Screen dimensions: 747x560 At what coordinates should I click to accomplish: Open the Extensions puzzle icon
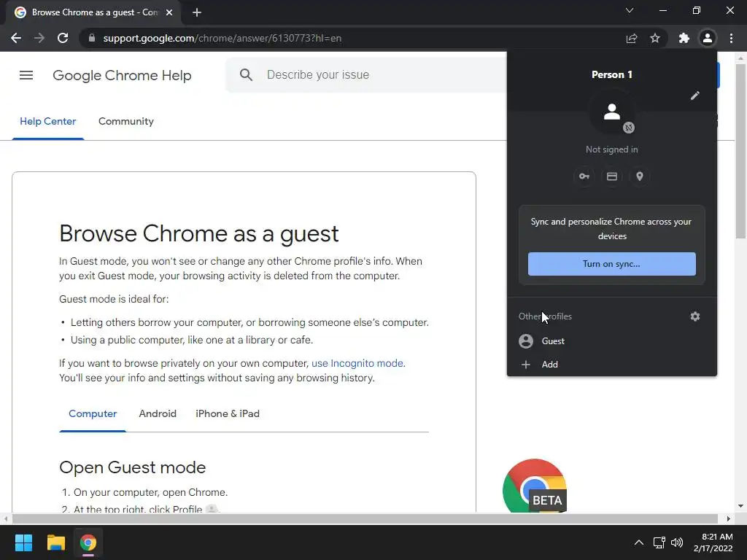click(x=684, y=38)
